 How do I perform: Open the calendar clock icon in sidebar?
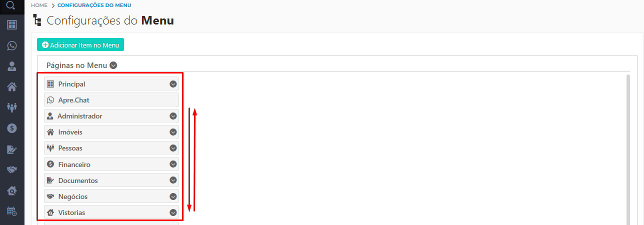click(x=12, y=211)
